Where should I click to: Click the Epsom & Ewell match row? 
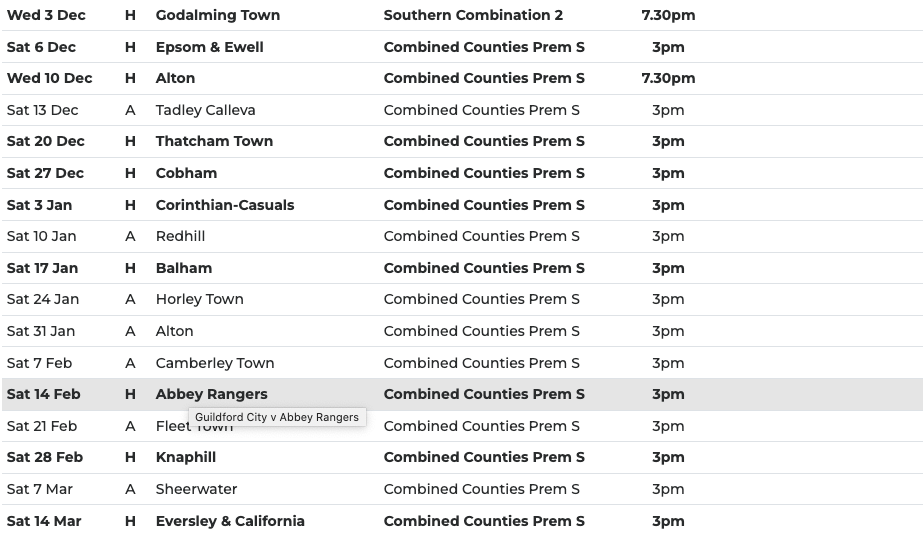[209, 47]
